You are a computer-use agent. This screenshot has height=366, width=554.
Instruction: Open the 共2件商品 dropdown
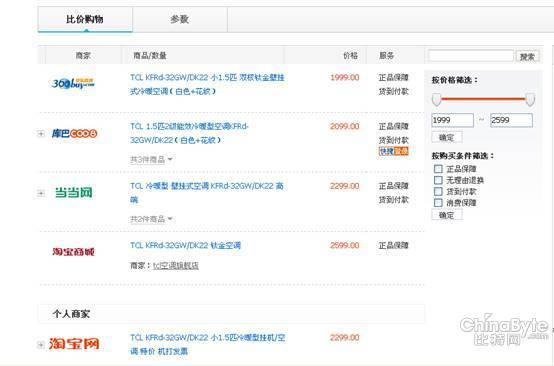click(x=151, y=219)
